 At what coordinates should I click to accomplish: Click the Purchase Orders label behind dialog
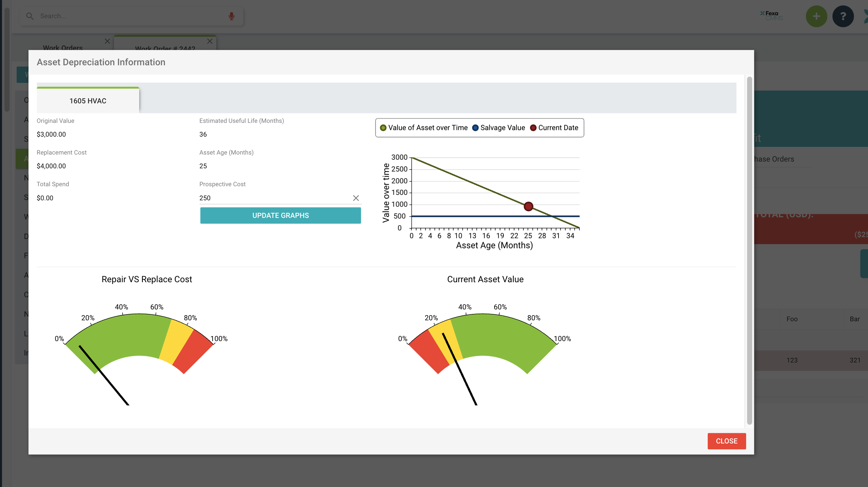click(774, 159)
